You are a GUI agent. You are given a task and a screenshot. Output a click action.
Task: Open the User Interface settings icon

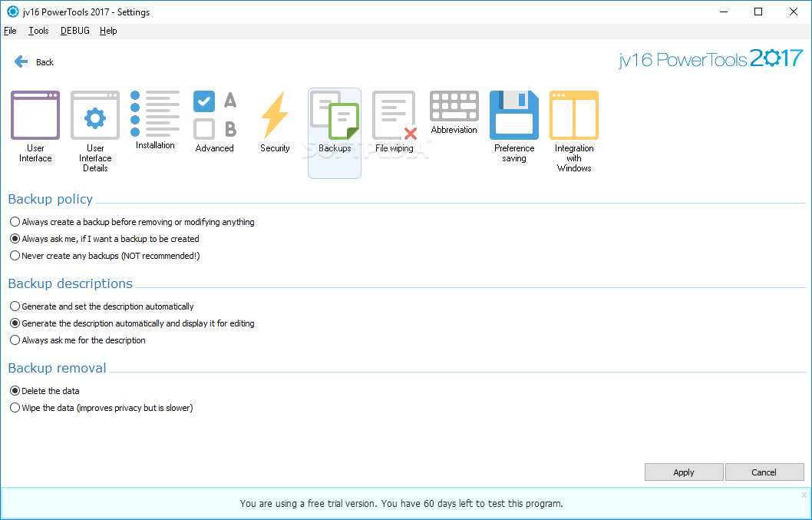pos(35,115)
